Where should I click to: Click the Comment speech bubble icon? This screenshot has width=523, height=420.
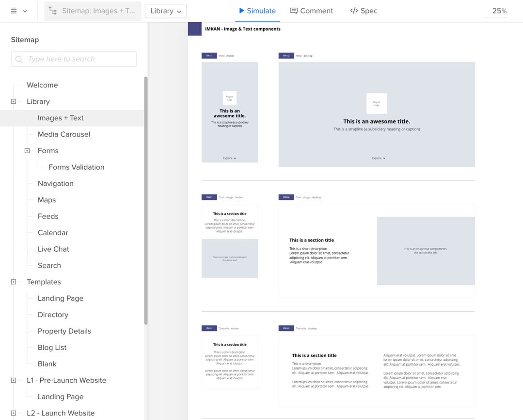(x=296, y=11)
